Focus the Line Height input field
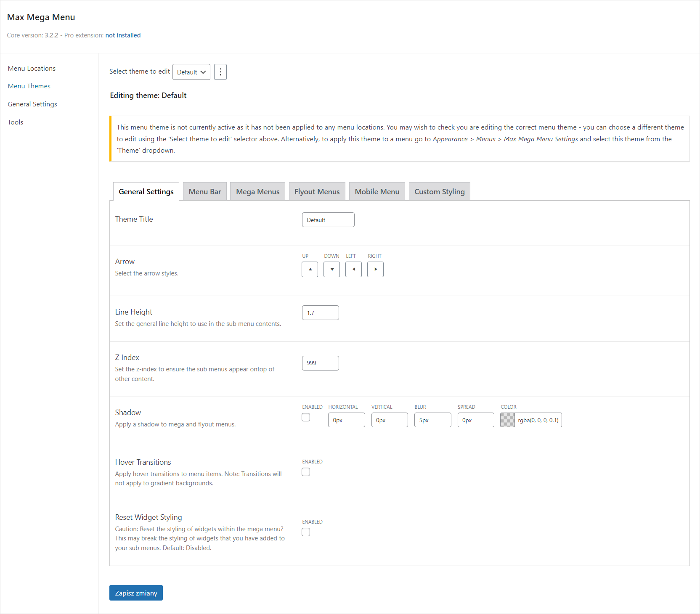Screen dimensions: 700x614 coord(321,312)
